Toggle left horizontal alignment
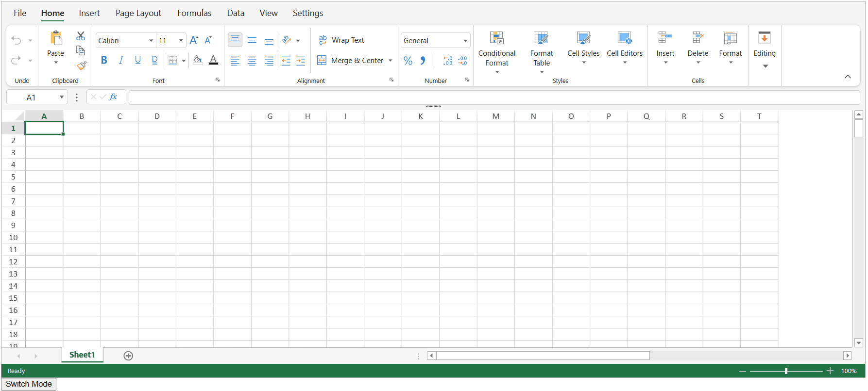This screenshot has width=868, height=391. pyautogui.click(x=235, y=61)
